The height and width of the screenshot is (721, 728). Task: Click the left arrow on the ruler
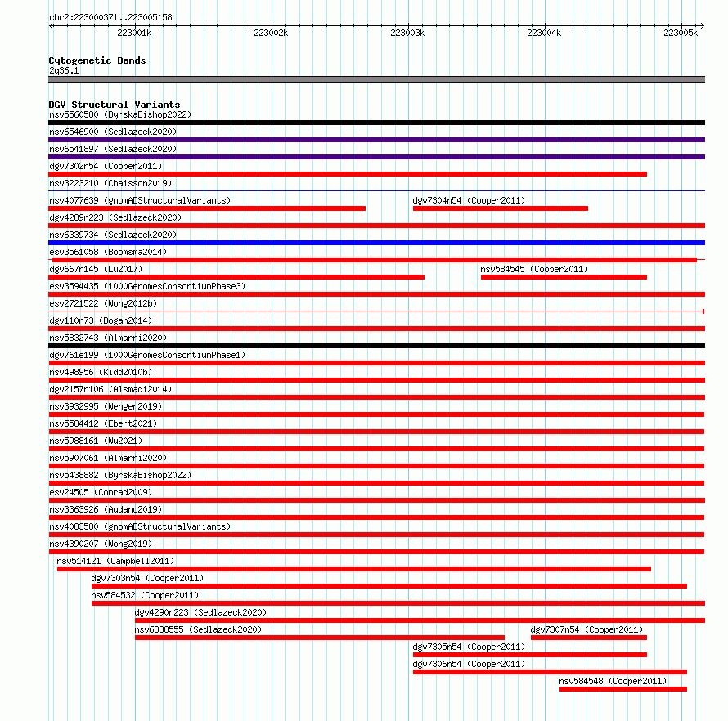point(52,26)
